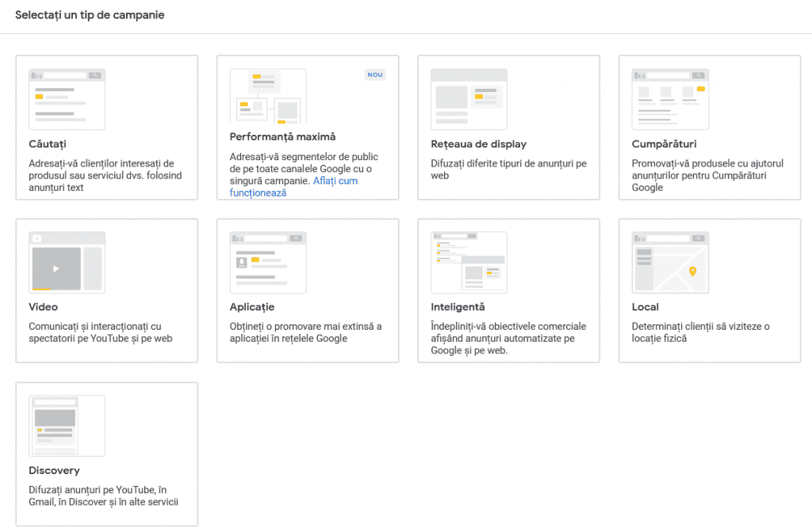Select the Aplicație campaign download illustration
812x528 pixels.
point(268,262)
